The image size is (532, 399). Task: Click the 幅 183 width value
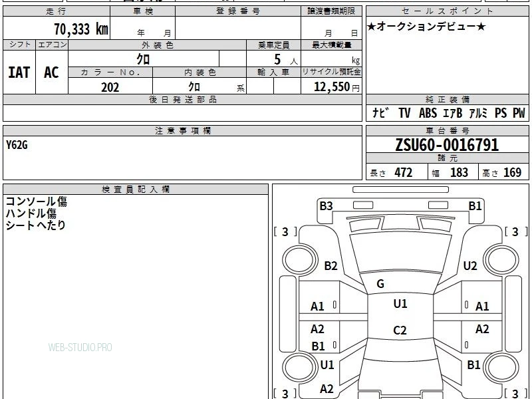450,172
